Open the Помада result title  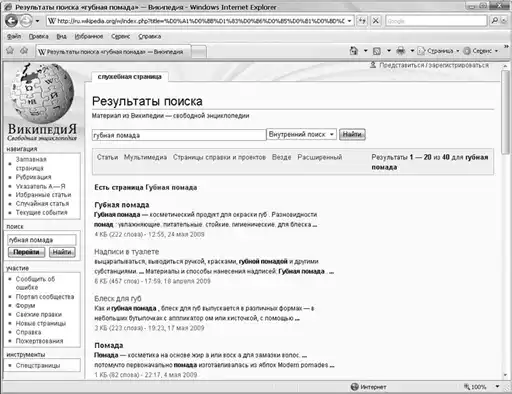click(x=109, y=345)
